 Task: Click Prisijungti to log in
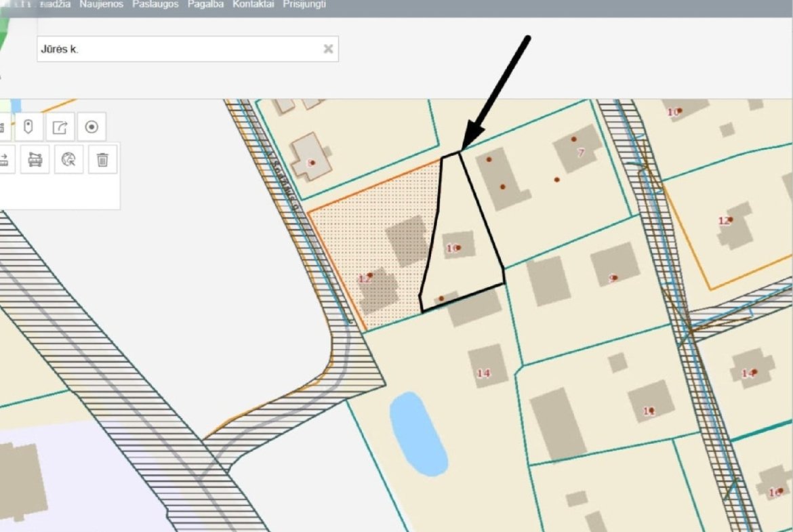[304, 5]
